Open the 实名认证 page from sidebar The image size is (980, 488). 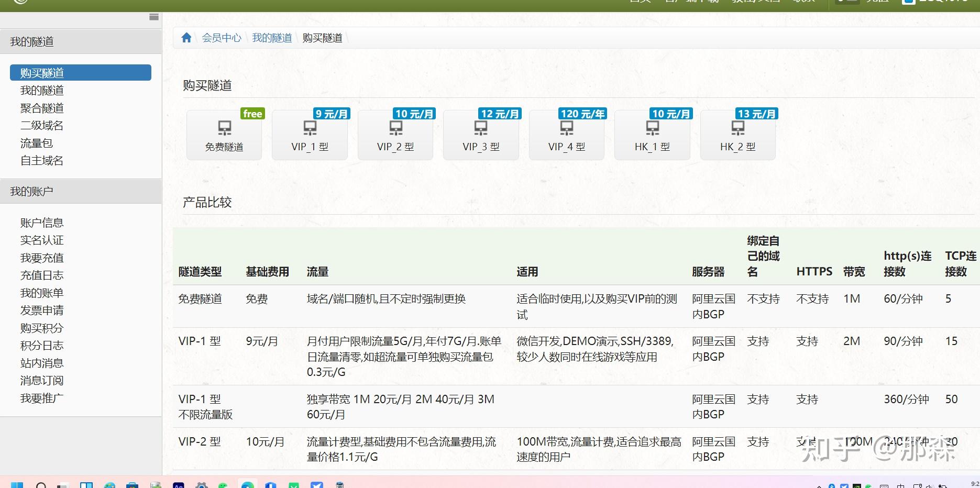click(x=42, y=240)
